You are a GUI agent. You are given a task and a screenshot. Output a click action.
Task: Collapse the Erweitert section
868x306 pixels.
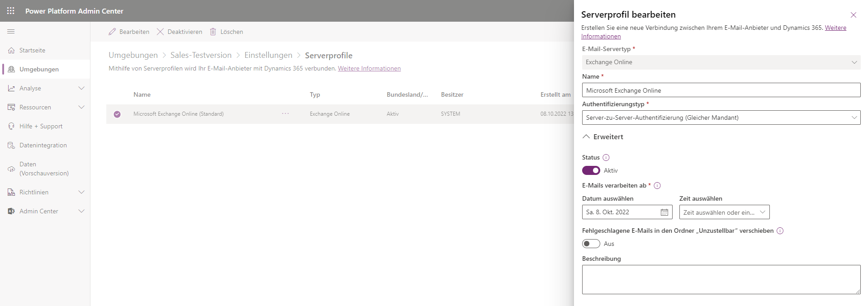(x=586, y=137)
